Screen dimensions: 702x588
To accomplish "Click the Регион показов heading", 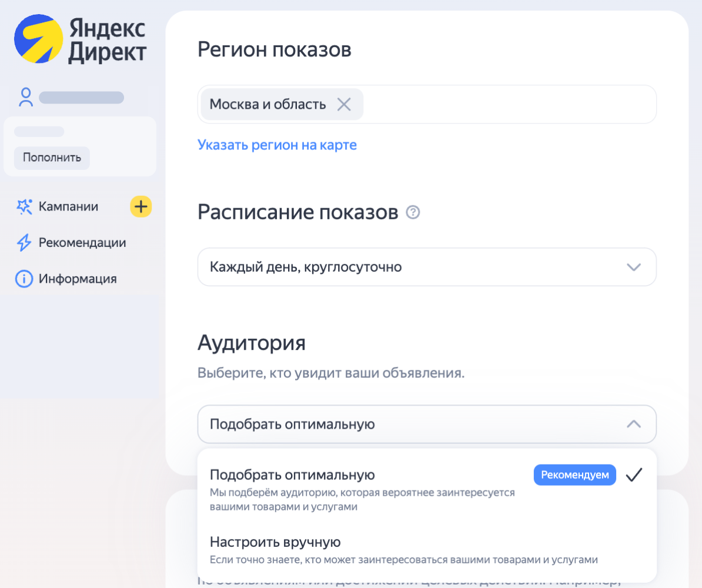I will click(275, 49).
